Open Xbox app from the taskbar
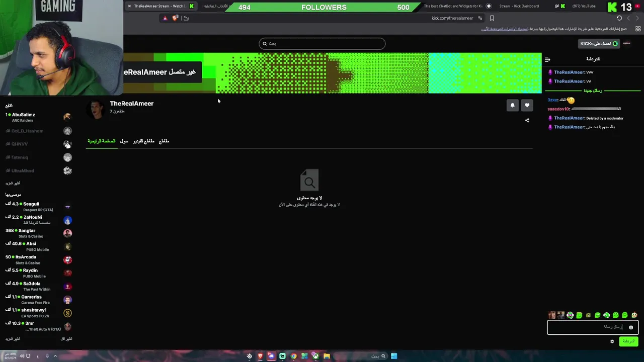This screenshot has width=644, height=362. point(315,356)
